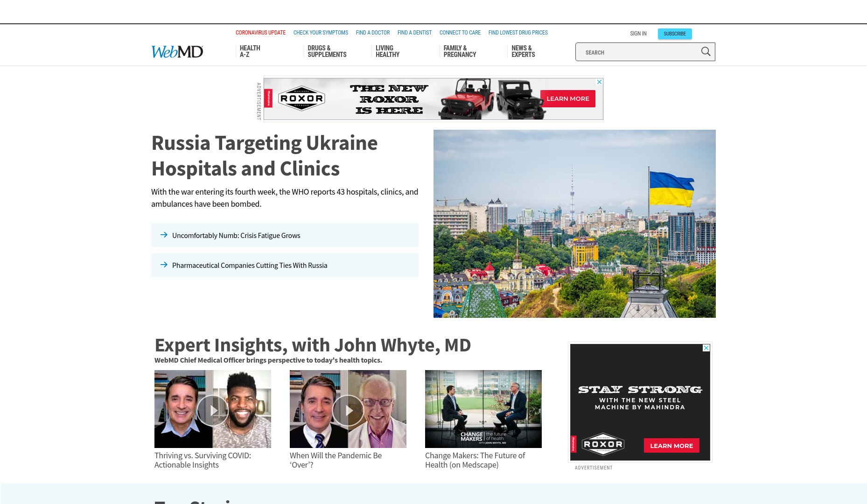Click WebMD Chief Medical Officer subtitle text
This screenshot has width=867, height=504.
pyautogui.click(x=268, y=360)
